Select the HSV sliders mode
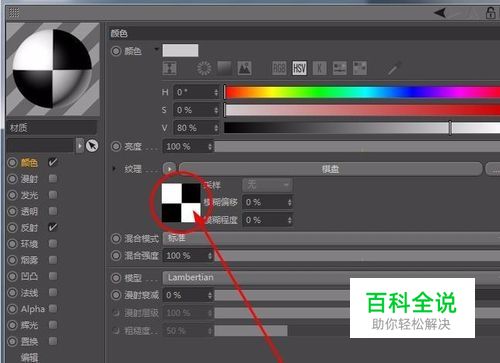500x363 pixels. pos(299,68)
